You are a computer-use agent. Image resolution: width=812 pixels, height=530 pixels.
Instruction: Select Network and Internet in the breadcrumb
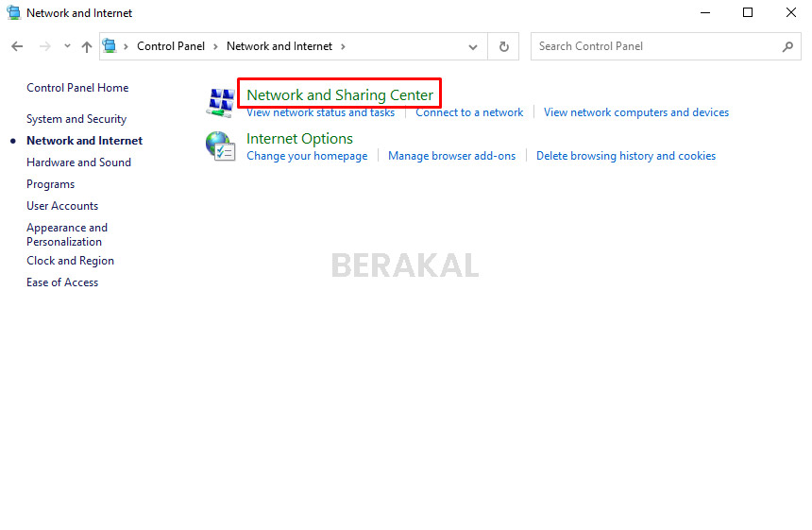(279, 46)
